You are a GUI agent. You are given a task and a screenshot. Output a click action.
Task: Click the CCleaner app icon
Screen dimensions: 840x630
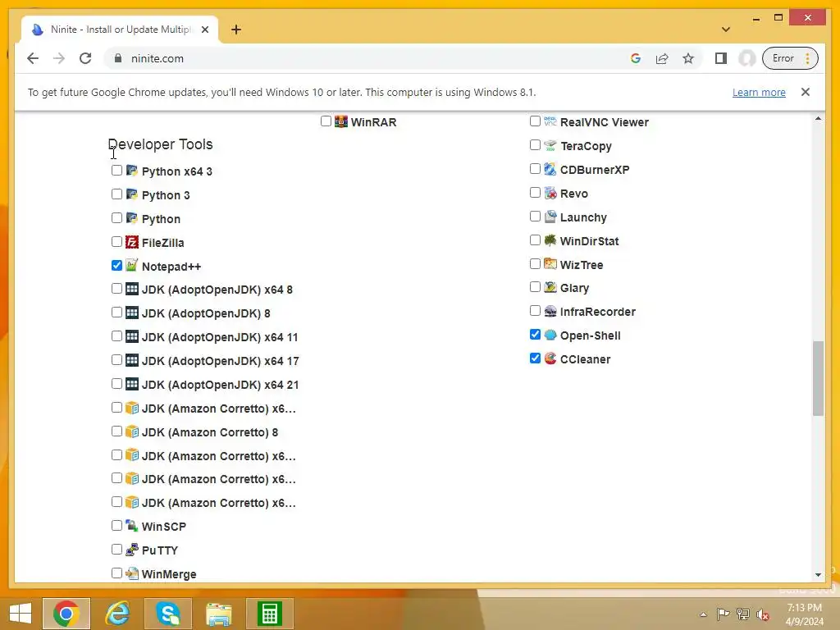pos(550,359)
